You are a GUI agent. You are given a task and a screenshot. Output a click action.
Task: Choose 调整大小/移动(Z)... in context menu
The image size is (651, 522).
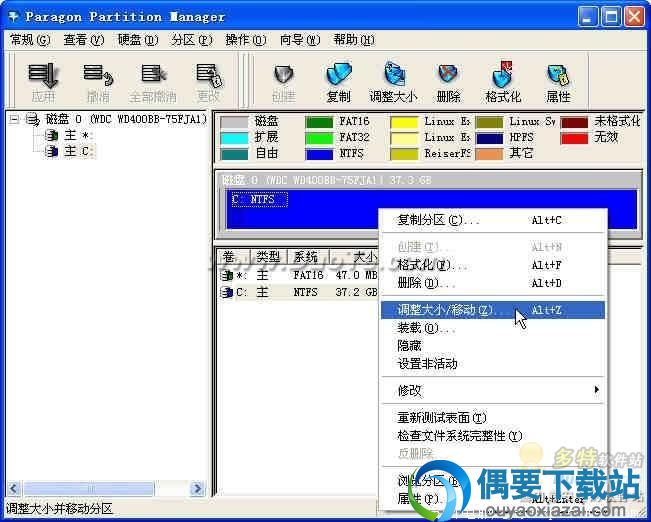(x=493, y=310)
